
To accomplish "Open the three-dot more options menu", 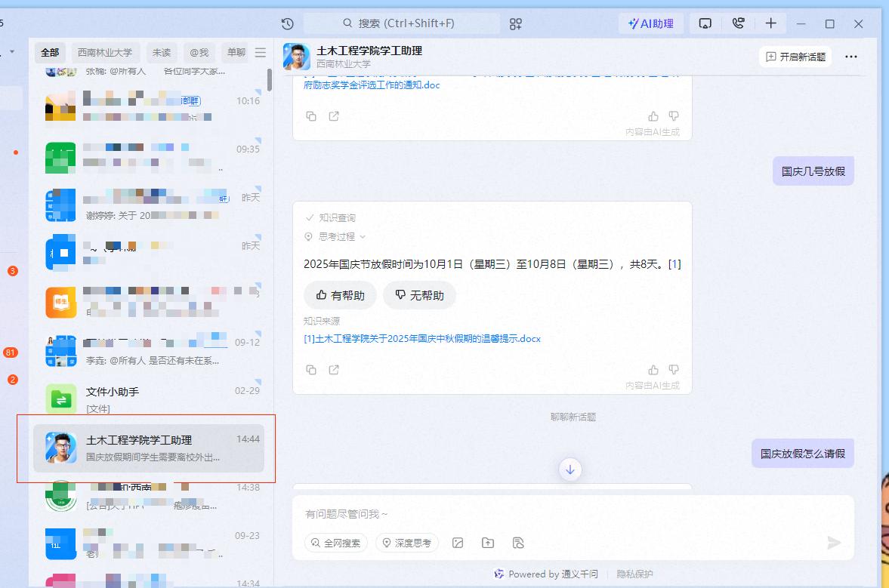I will pyautogui.click(x=850, y=57).
